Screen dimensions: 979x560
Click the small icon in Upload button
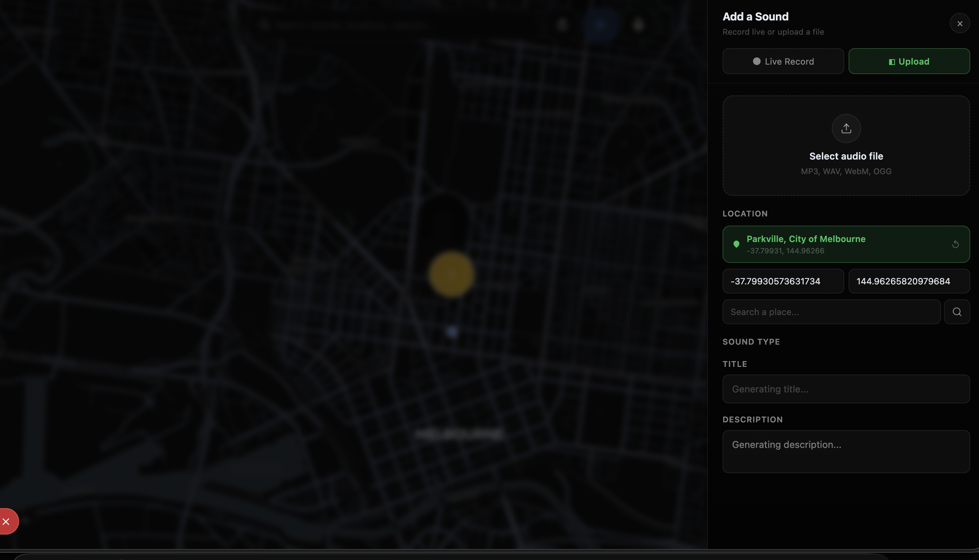[x=892, y=62]
